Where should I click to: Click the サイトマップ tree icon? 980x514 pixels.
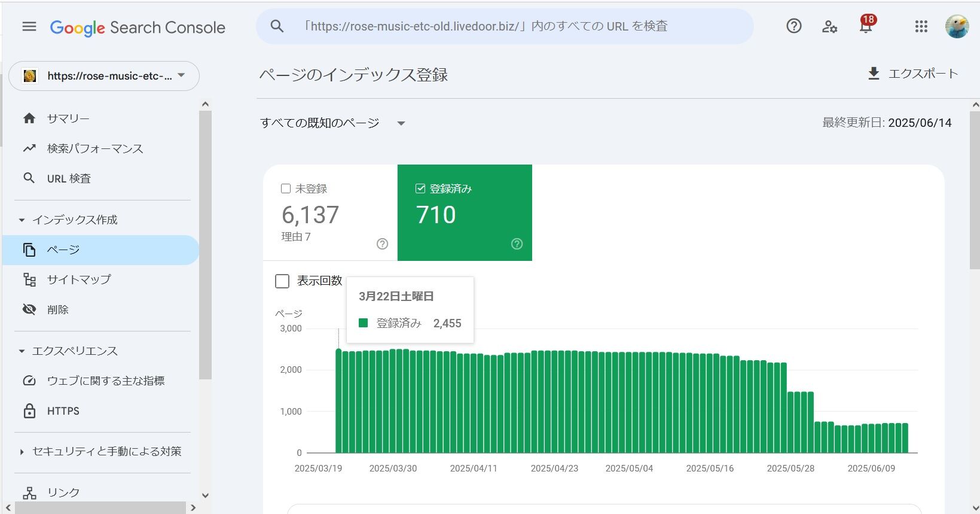pyautogui.click(x=29, y=279)
